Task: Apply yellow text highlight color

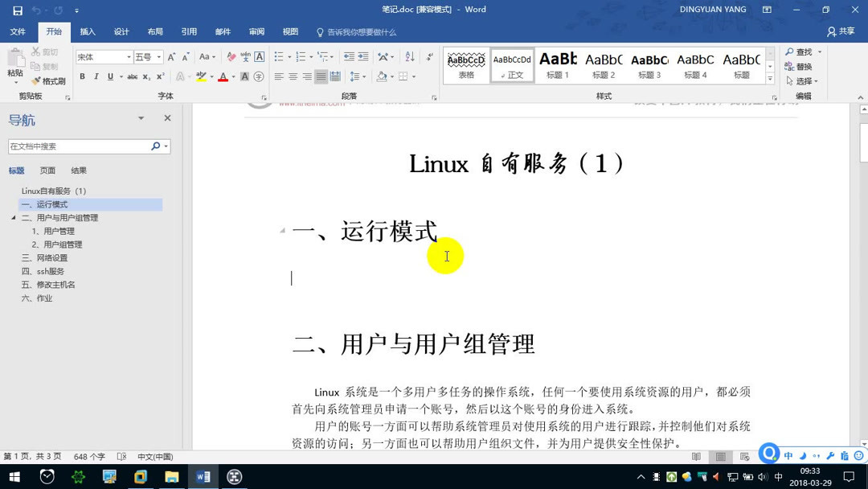Action: tap(201, 75)
